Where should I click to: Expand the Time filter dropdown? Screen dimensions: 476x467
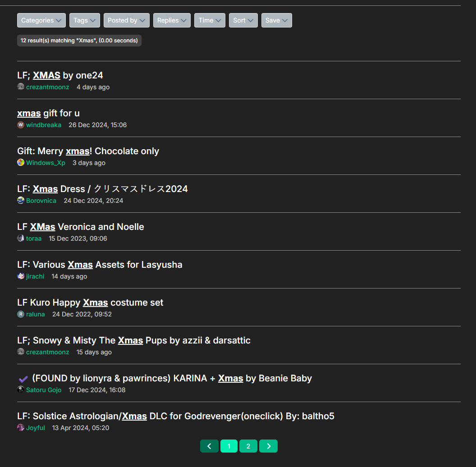(x=210, y=20)
